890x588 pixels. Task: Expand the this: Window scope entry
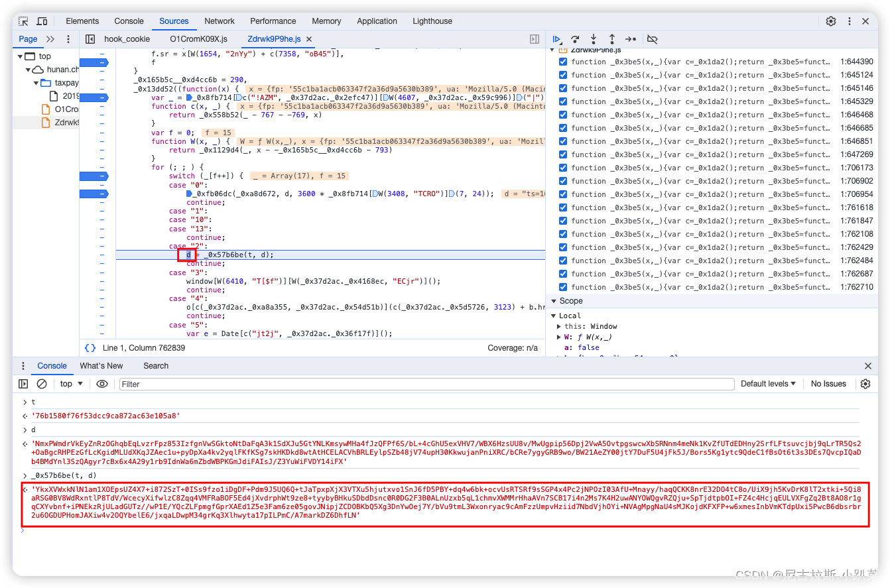560,326
